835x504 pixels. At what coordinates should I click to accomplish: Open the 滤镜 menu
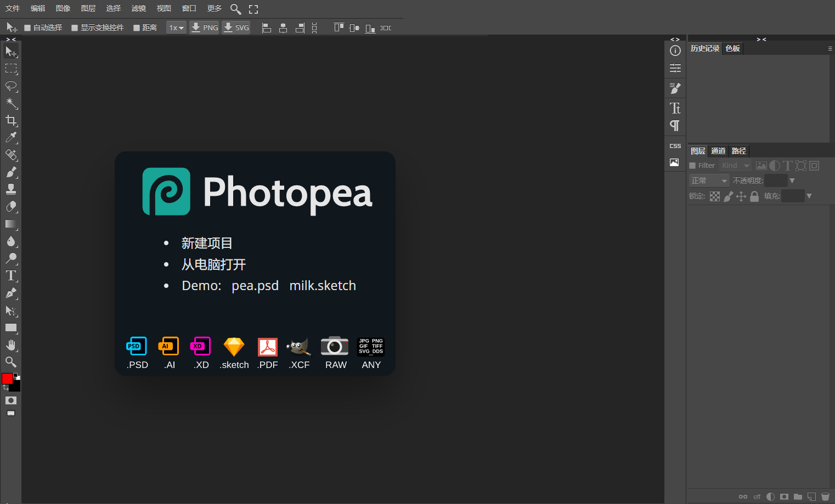click(139, 8)
